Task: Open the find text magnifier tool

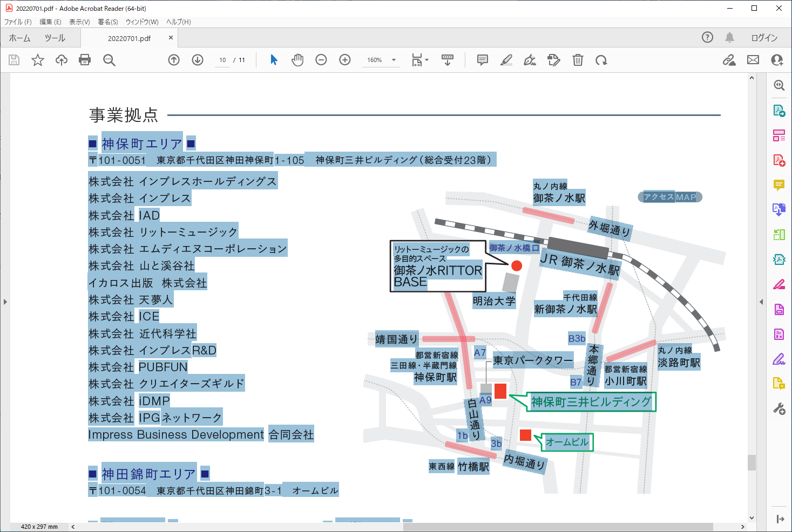Action: coord(109,60)
